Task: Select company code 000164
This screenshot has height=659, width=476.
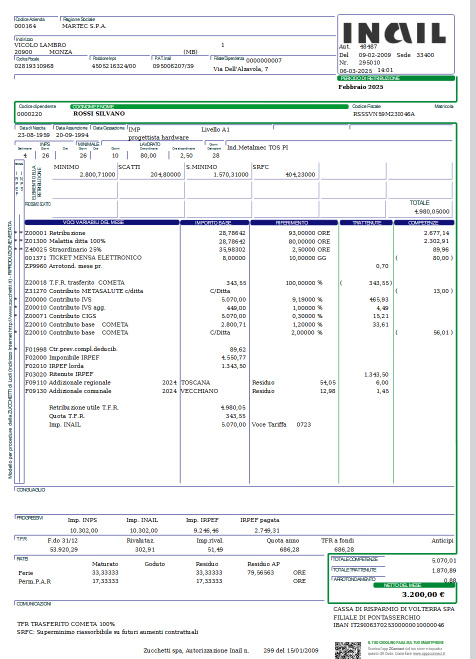Action: click(25, 26)
